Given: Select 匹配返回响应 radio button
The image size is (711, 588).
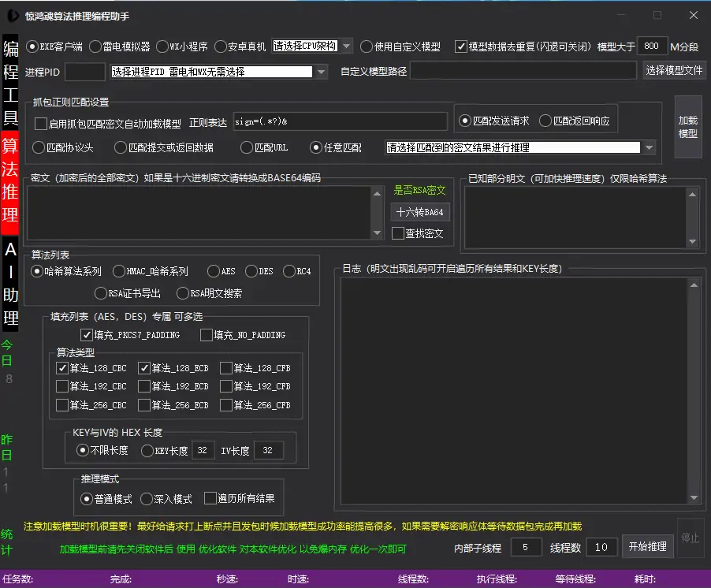Looking at the screenshot, I should (574, 121).
